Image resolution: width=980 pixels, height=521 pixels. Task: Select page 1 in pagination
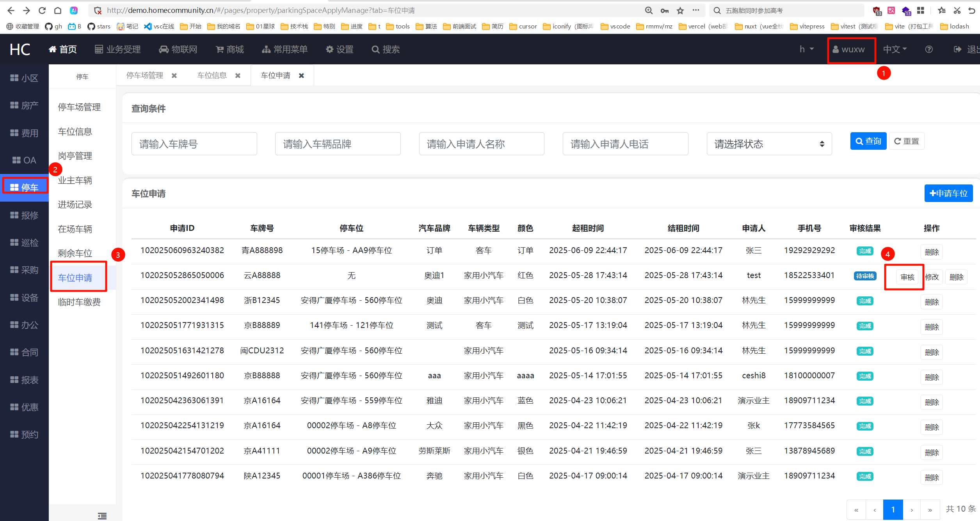pos(893,510)
